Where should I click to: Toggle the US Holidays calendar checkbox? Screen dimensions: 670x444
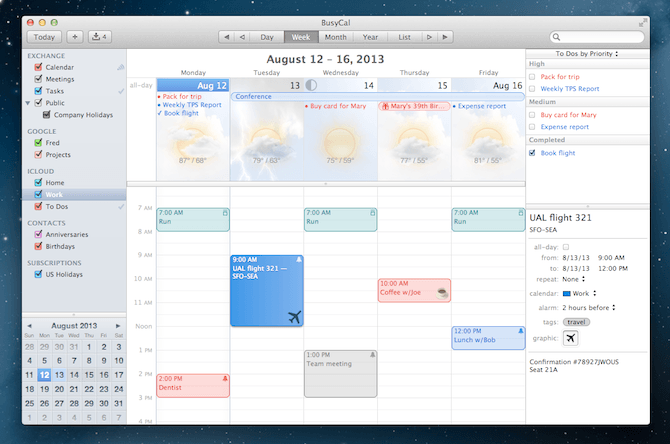point(38,274)
